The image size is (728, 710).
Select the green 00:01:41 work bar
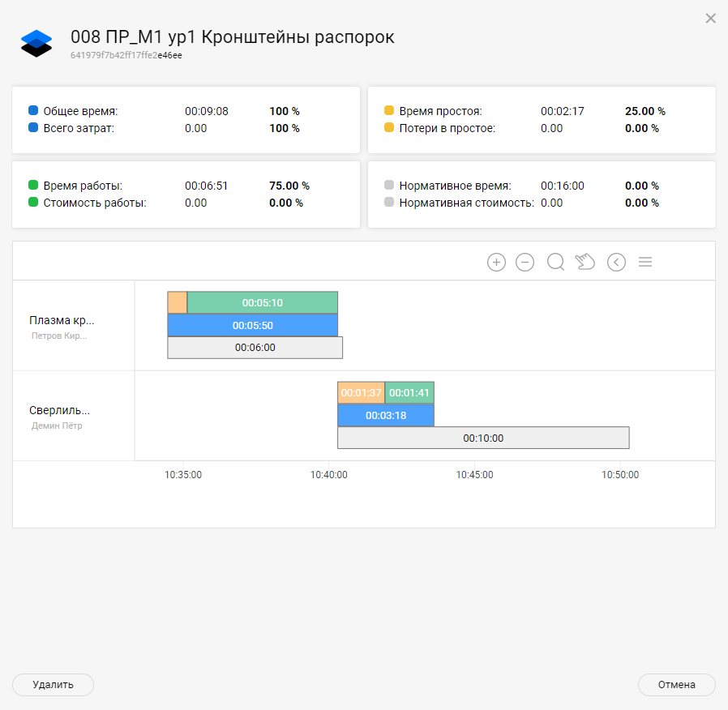click(409, 392)
